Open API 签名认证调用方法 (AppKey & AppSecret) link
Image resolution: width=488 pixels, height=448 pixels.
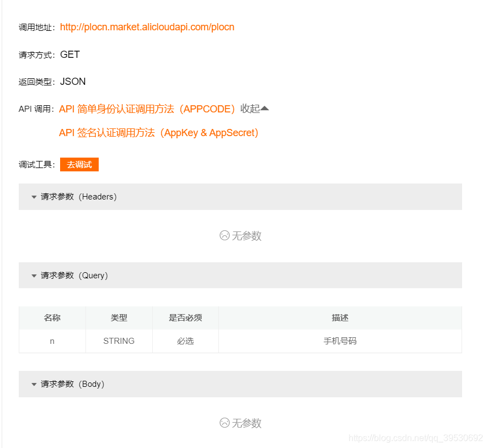coord(158,133)
